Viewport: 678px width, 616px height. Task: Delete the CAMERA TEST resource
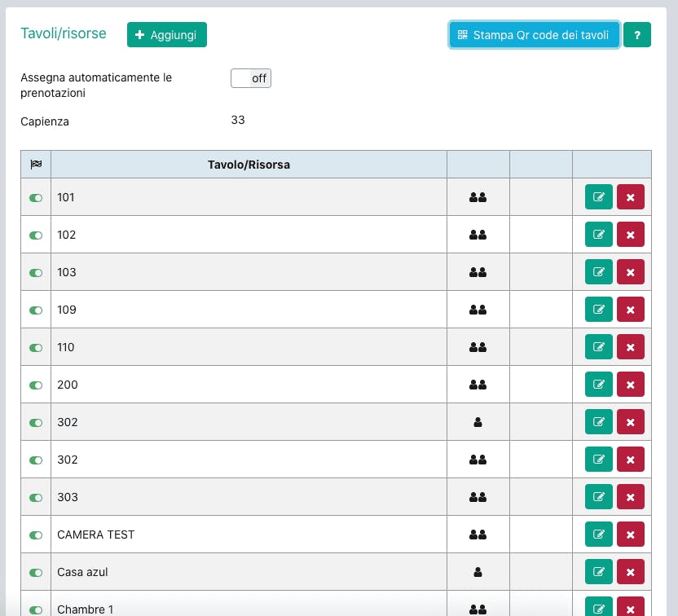pyautogui.click(x=631, y=534)
